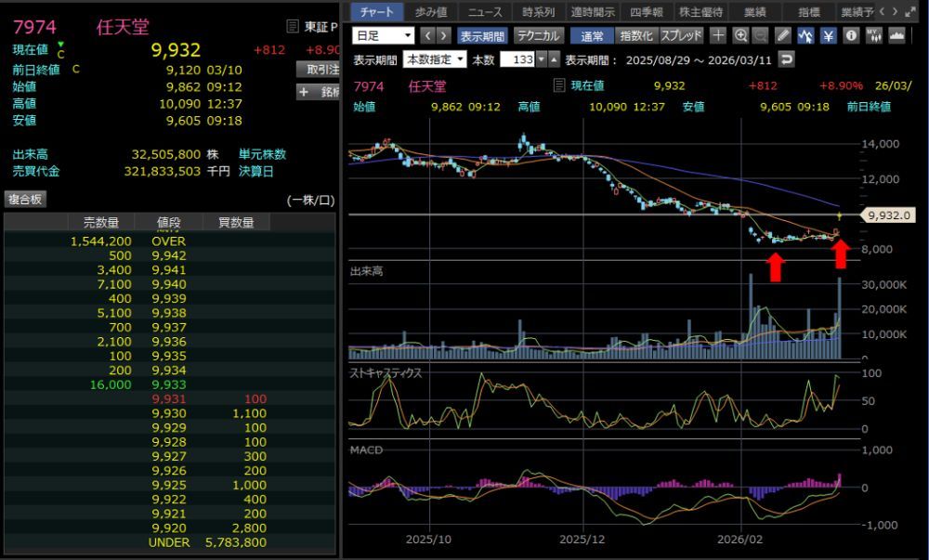Click the 決算日 label
The image size is (929, 560).
[256, 171]
